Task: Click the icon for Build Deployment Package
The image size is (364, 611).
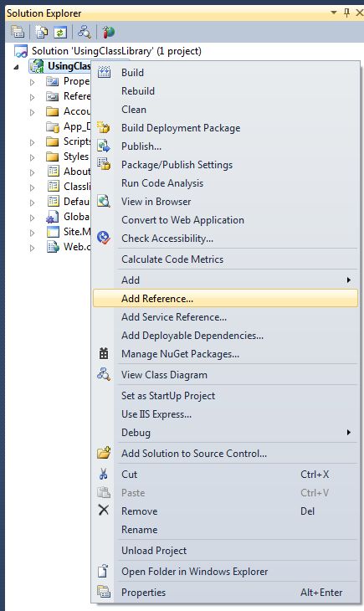Action: tap(104, 127)
